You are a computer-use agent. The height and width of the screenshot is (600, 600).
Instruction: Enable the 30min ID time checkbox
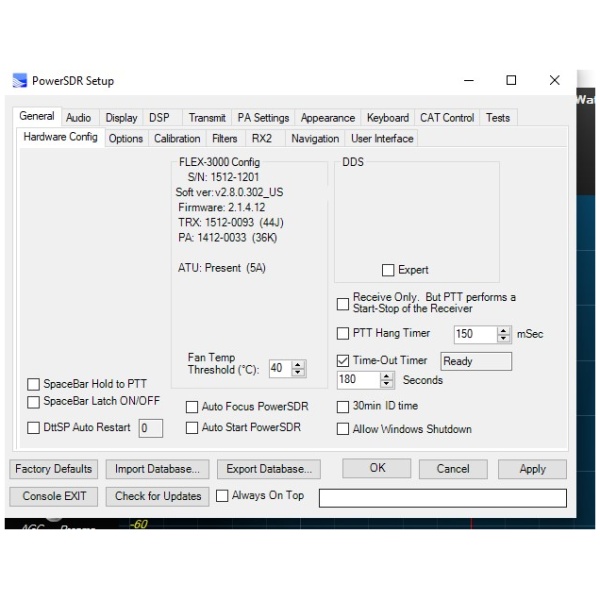[343, 407]
